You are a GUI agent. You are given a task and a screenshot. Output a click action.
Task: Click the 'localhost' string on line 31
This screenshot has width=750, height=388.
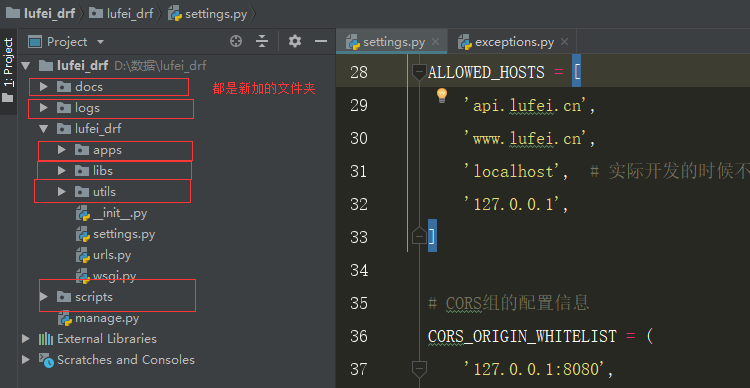coord(512,172)
